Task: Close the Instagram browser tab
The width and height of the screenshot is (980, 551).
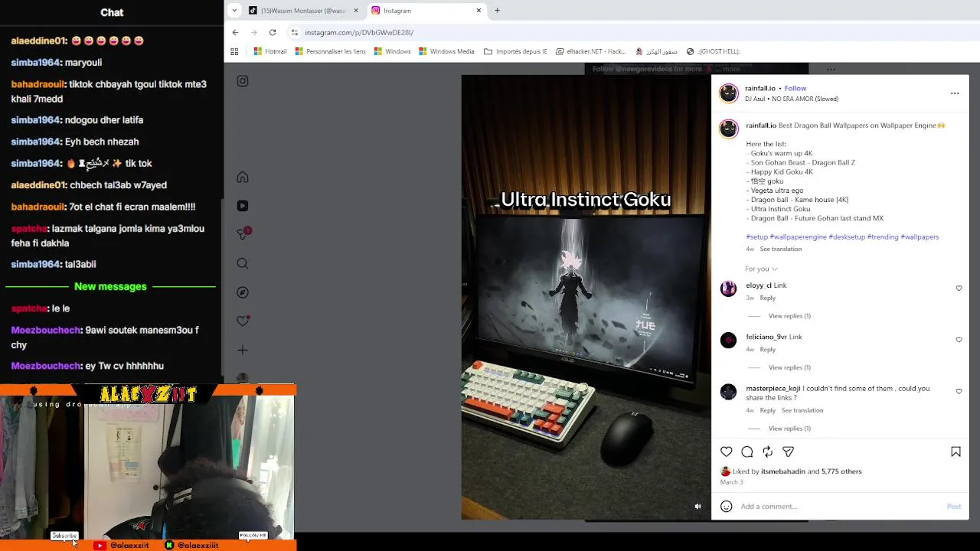Action: pyautogui.click(x=479, y=11)
